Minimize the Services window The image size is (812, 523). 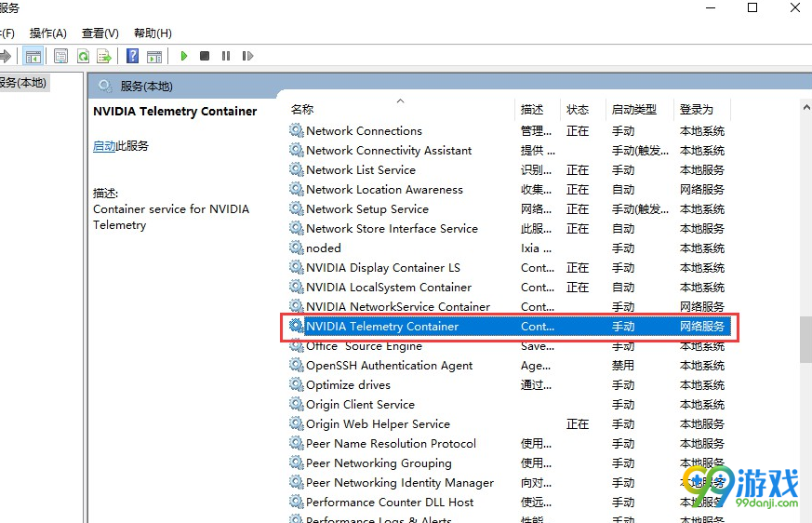[711, 7]
